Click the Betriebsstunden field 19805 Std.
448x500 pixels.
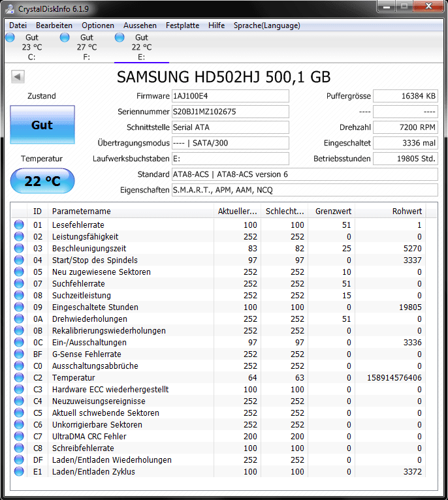(406, 159)
